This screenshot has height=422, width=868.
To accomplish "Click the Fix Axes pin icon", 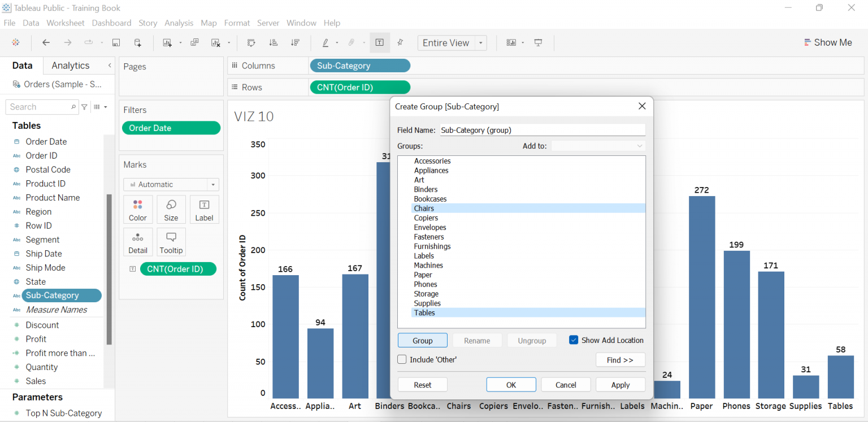I will (x=401, y=42).
